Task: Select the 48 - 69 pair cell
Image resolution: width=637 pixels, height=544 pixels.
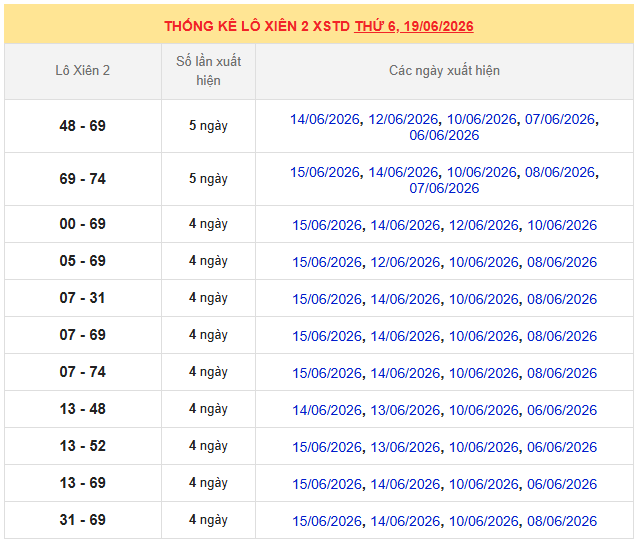Action: [82, 126]
